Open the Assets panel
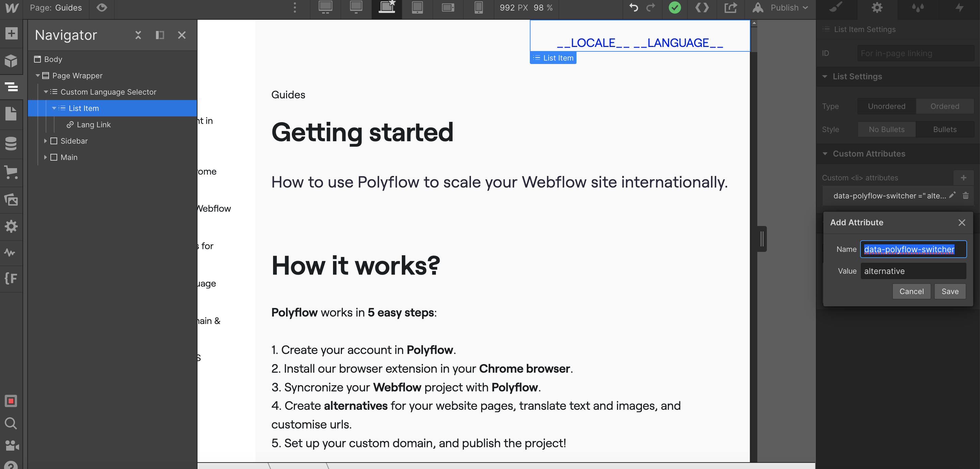Image resolution: width=980 pixels, height=469 pixels. click(12, 199)
